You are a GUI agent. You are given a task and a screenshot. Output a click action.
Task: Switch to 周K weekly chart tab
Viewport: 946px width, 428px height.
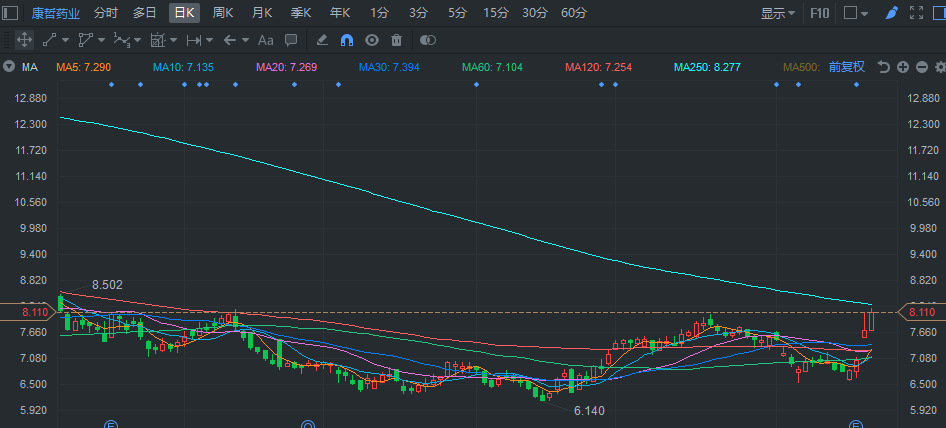pyautogui.click(x=223, y=13)
